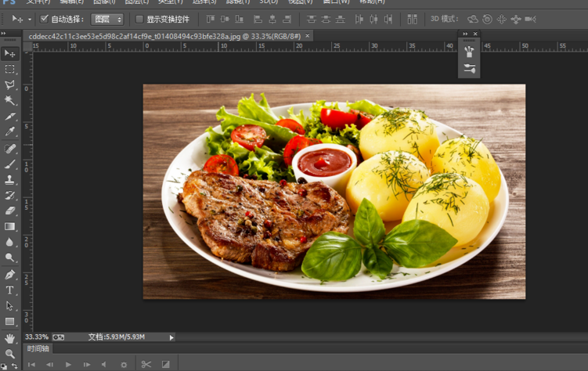The height and width of the screenshot is (371, 588).
Task: Click the 33.33% zoom level field
Action: click(36, 337)
